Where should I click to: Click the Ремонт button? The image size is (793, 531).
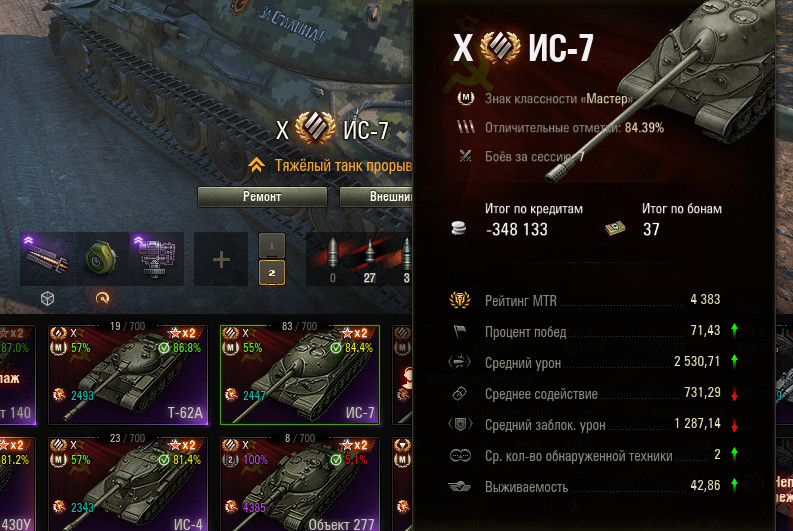tap(262, 197)
